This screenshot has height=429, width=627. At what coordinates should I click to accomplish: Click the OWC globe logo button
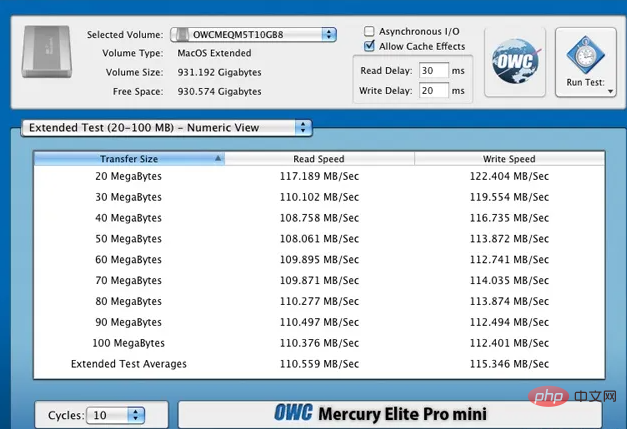coord(515,62)
